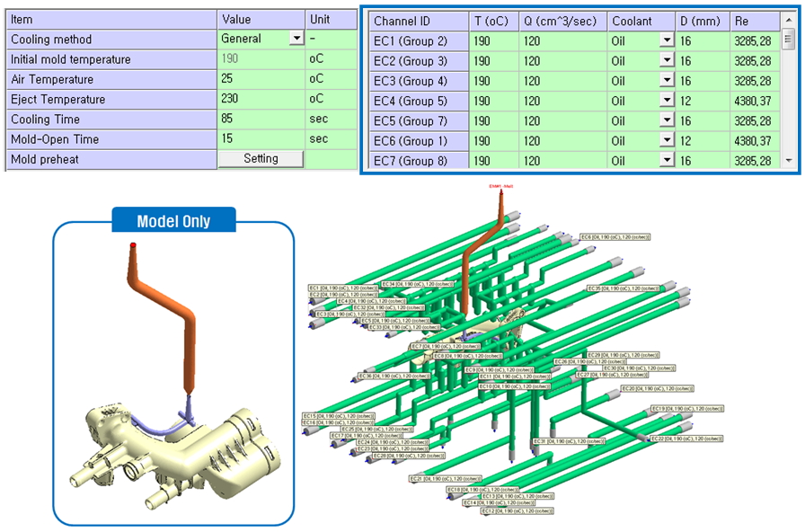Viewport: 805px width, 532px height.
Task: Click the EC12 channel label in 3D view
Action: pos(517,511)
